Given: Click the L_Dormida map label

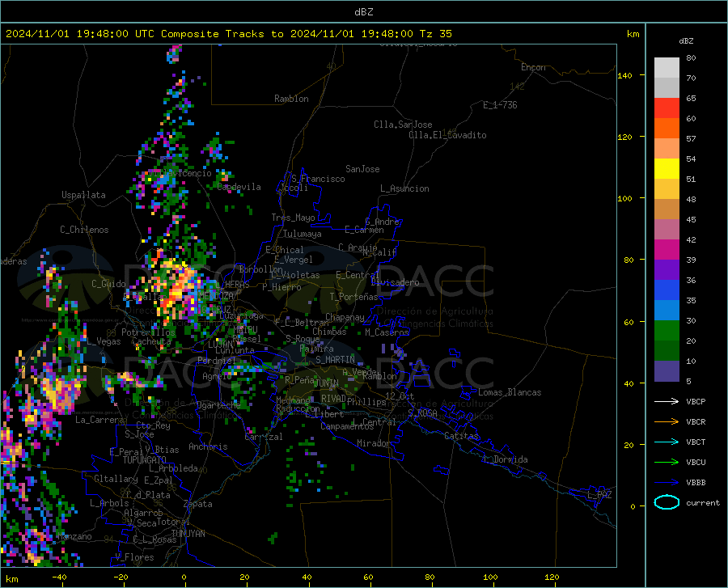Looking at the screenshot, I should (506, 460).
